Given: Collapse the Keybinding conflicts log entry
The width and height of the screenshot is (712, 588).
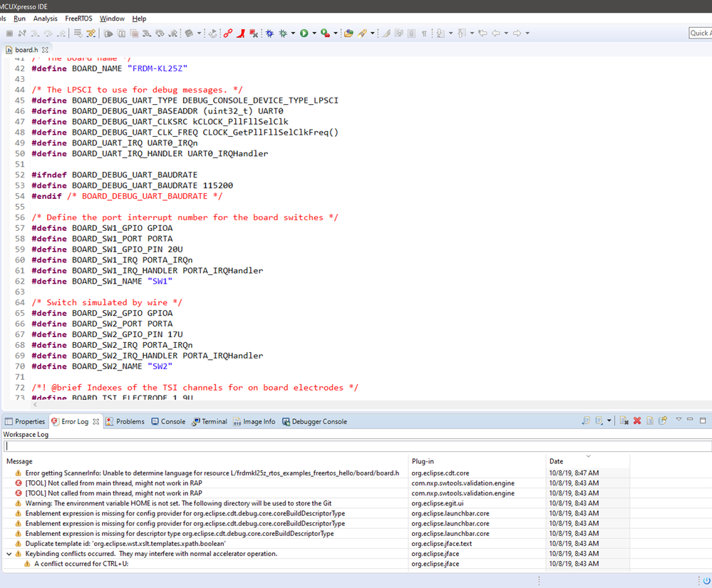Looking at the screenshot, I should (9, 554).
